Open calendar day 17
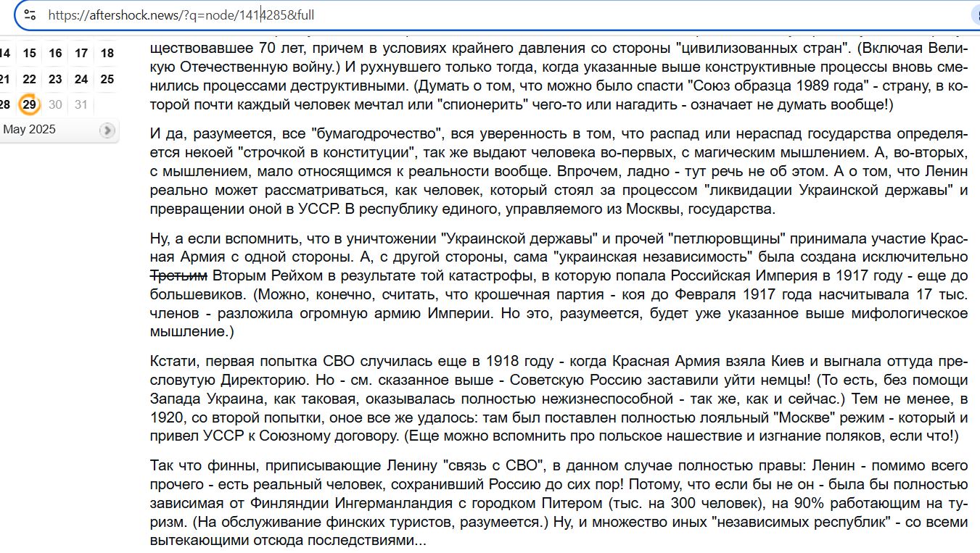This screenshot has width=980, height=553. [x=81, y=53]
